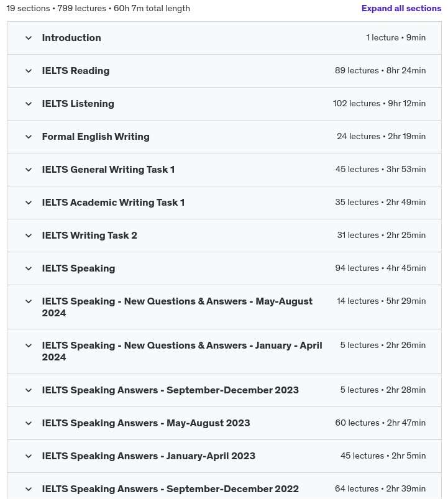Click the IELTS Reading expand arrow
This screenshot has width=448, height=499.
pyautogui.click(x=29, y=71)
